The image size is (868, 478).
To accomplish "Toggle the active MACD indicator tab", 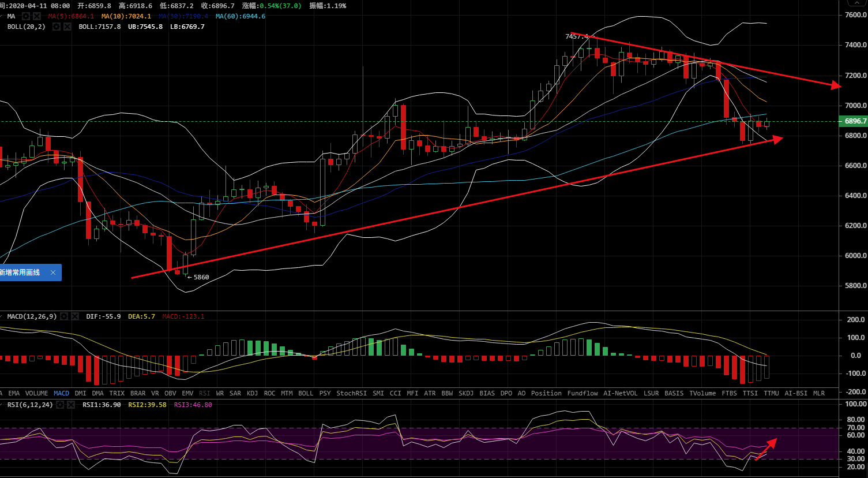I will click(61, 393).
